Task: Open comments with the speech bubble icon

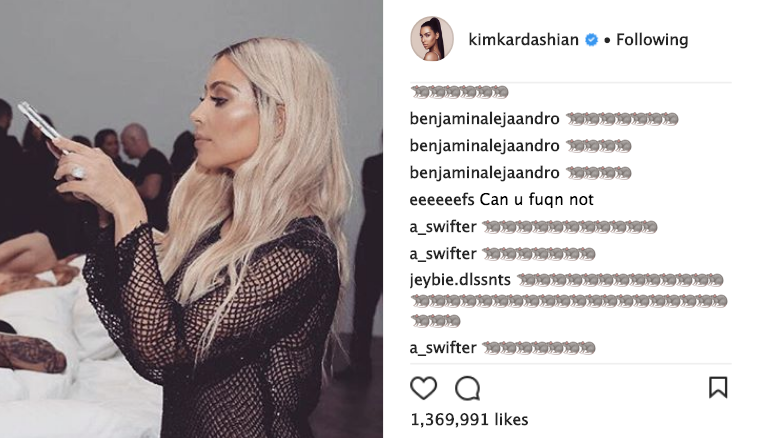Action: point(467,388)
